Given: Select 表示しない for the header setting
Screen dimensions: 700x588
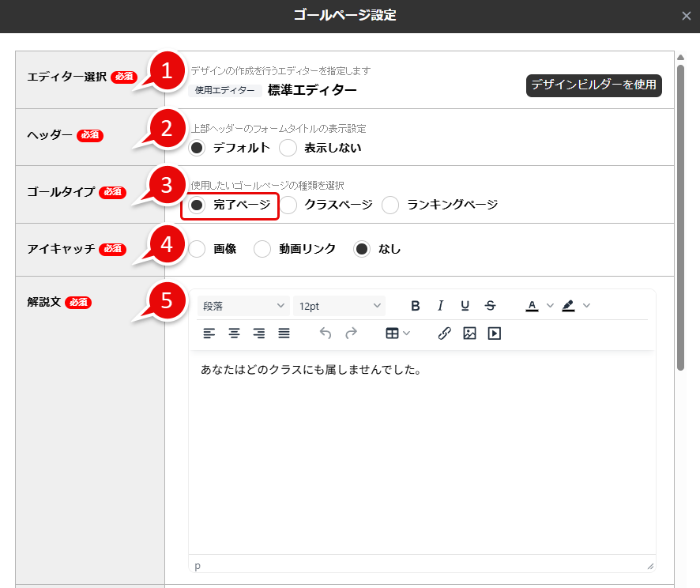Looking at the screenshot, I should [x=288, y=148].
